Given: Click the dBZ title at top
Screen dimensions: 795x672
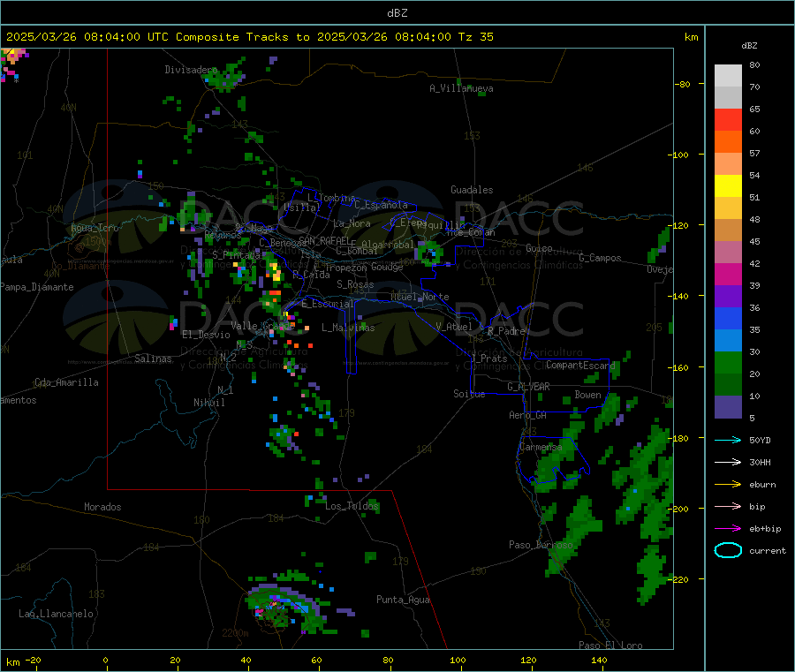Looking at the screenshot, I should 397,13.
